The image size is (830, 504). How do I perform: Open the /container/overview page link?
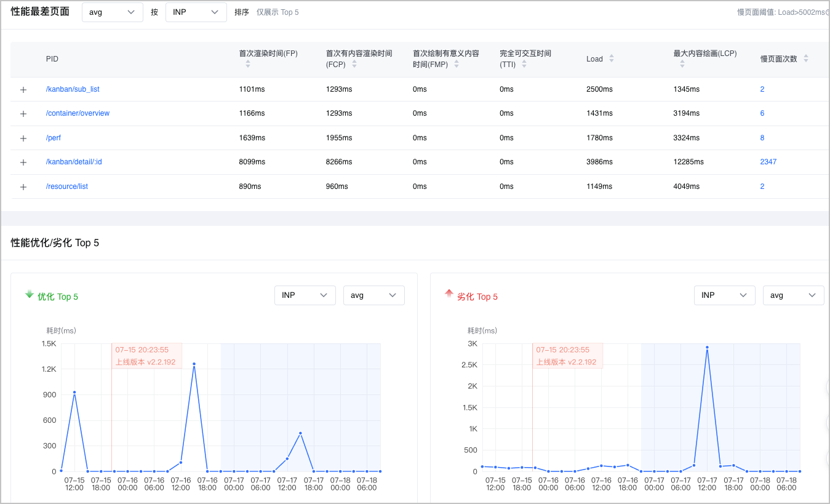click(78, 113)
